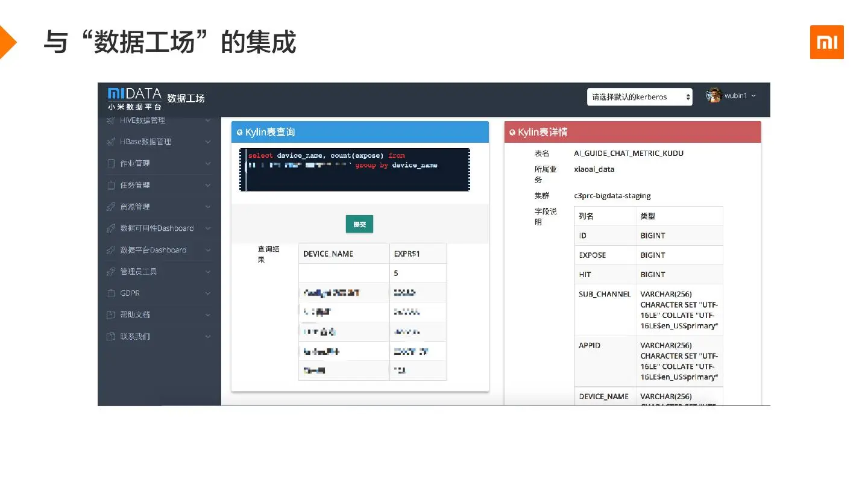Expand the 数据可用性Dashboard chevron
The image size is (868, 488).
tap(208, 228)
